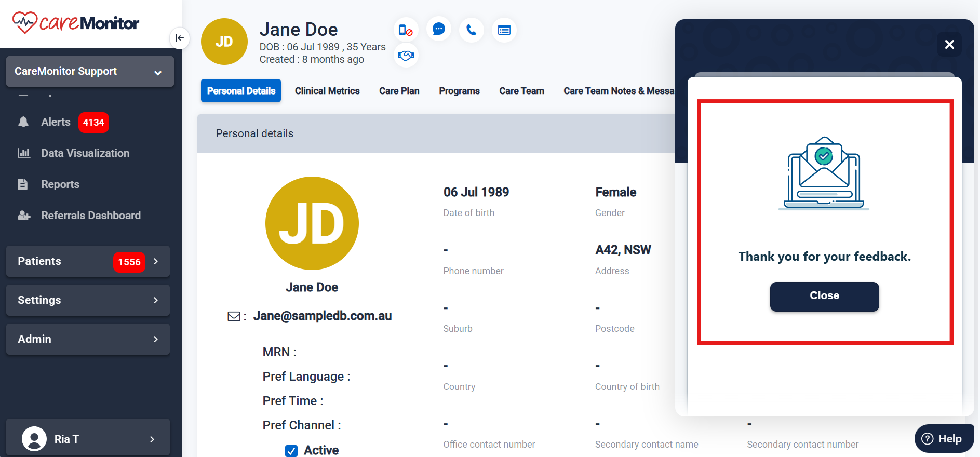Viewport: 980px width, 457px height.
Task: Click the Referrals Dashboard user icon
Action: click(24, 216)
